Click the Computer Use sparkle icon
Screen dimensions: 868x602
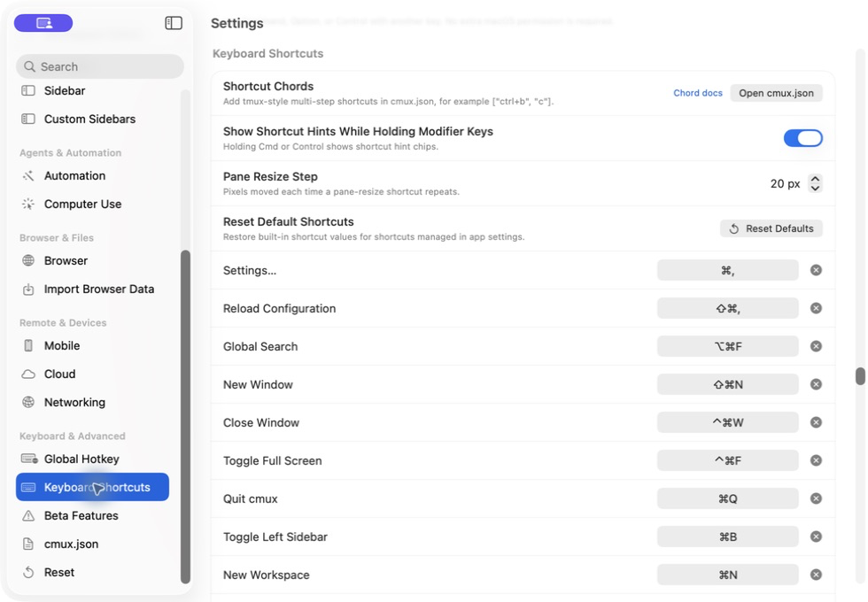(x=28, y=205)
